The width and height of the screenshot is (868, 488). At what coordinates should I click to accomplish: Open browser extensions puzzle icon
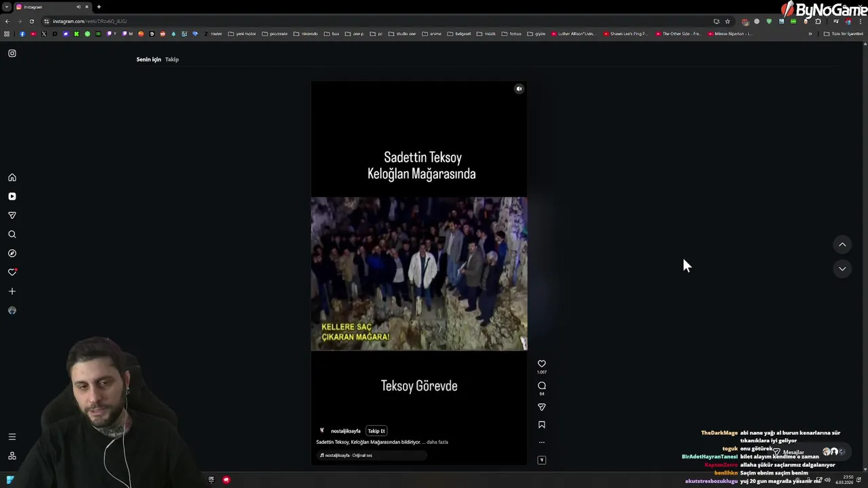(818, 21)
